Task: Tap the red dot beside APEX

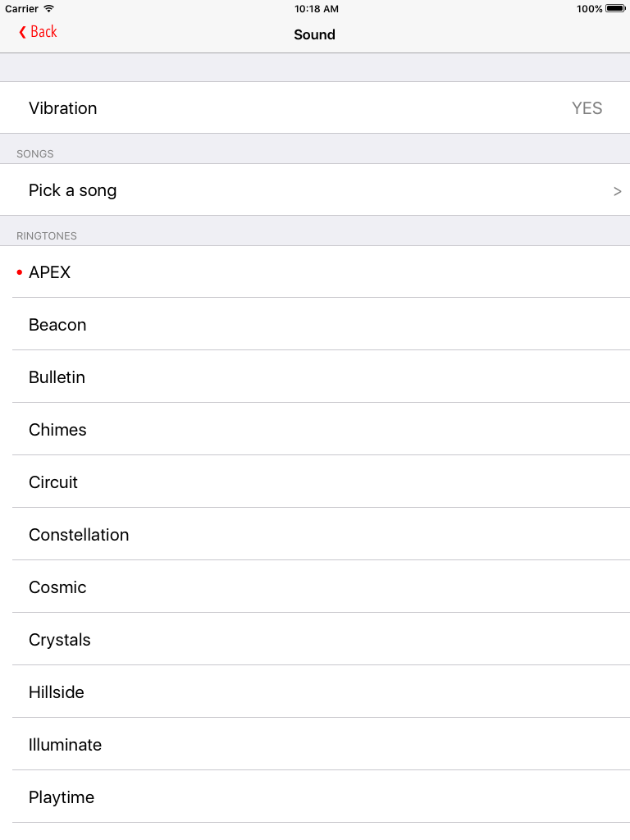Action: (x=20, y=272)
